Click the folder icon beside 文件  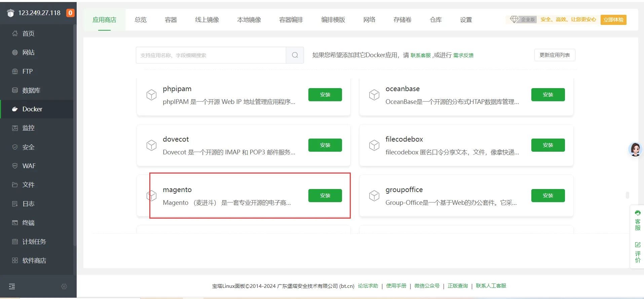click(15, 185)
